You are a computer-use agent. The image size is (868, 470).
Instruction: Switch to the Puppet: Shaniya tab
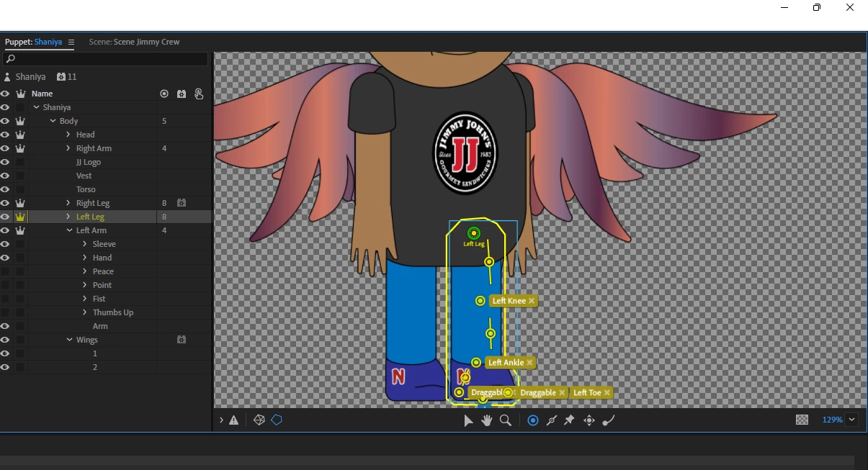pos(33,42)
